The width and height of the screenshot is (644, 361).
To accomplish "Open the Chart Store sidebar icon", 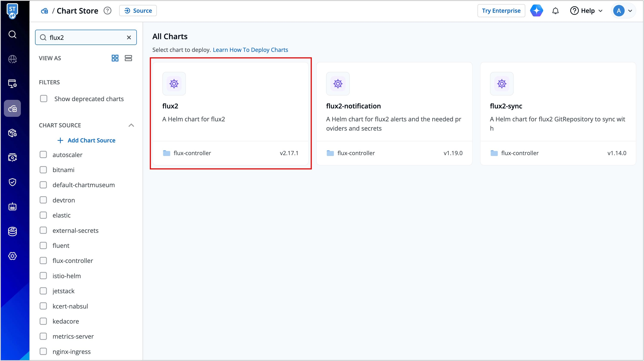I will coord(12,108).
